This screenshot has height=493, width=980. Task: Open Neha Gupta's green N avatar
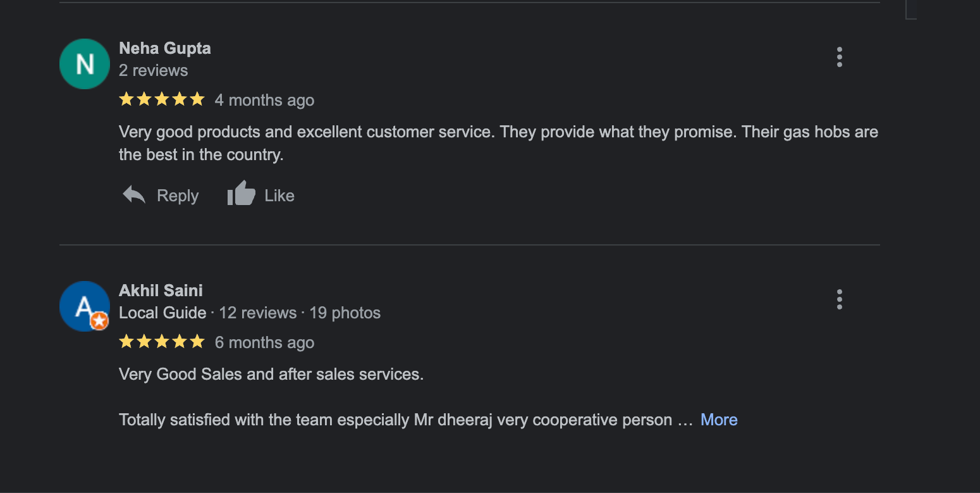click(x=85, y=64)
